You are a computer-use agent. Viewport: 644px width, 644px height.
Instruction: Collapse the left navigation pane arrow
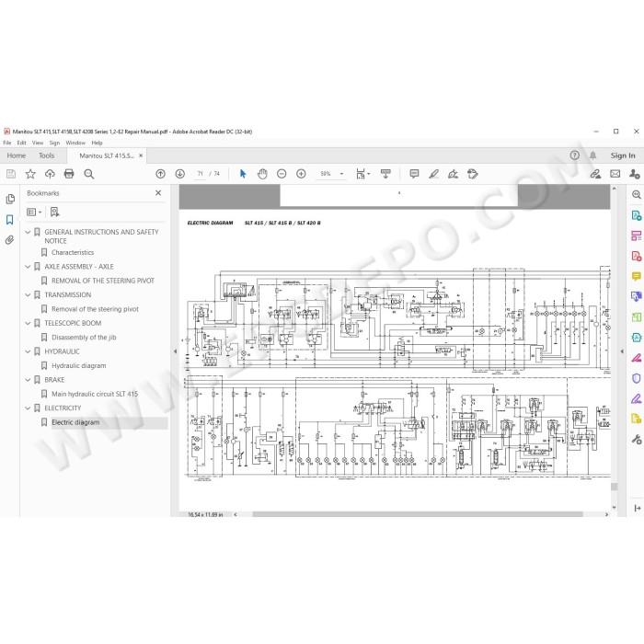175,351
